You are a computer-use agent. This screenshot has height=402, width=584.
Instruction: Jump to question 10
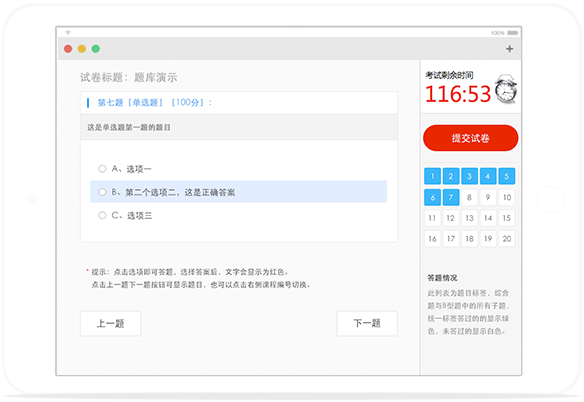[x=507, y=197]
